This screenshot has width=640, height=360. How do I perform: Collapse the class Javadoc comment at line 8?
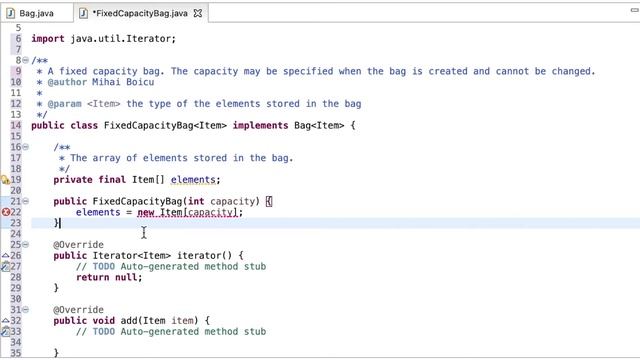[x=26, y=60]
